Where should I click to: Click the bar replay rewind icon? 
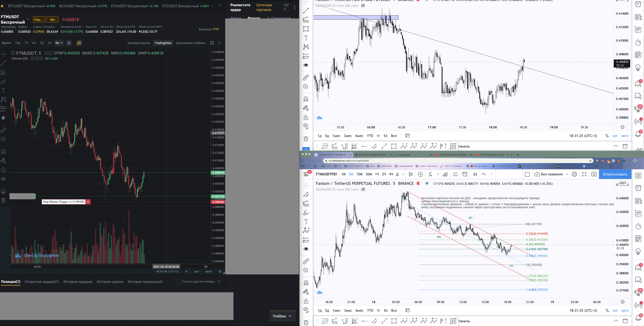(x=475, y=174)
